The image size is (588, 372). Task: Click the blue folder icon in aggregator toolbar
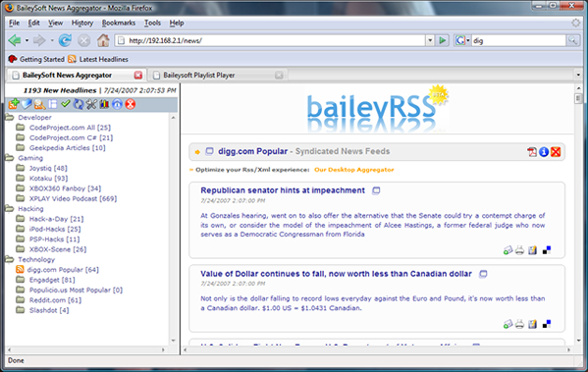pos(27,104)
